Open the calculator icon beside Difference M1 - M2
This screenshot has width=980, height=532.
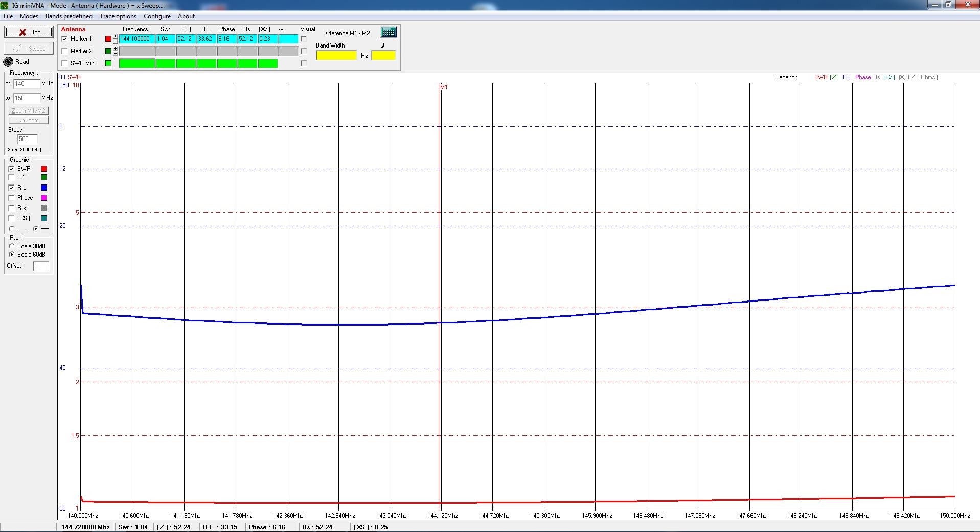click(x=389, y=32)
